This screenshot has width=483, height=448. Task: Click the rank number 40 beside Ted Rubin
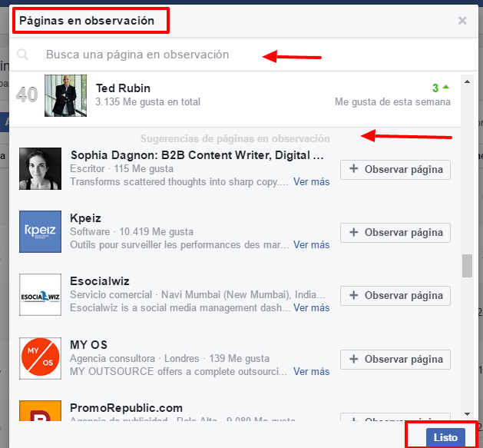27,95
